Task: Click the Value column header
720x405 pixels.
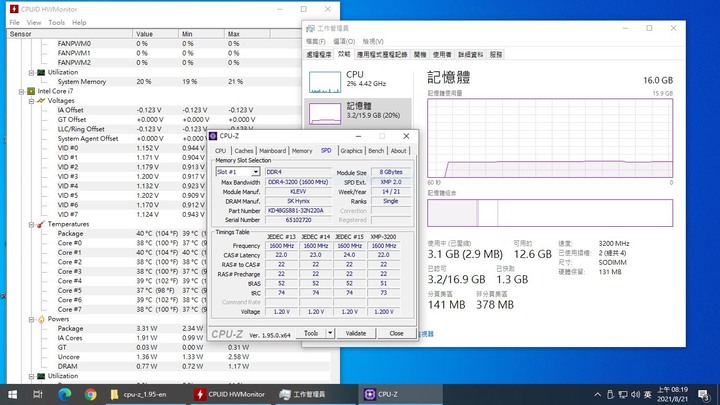Action: (x=155, y=34)
